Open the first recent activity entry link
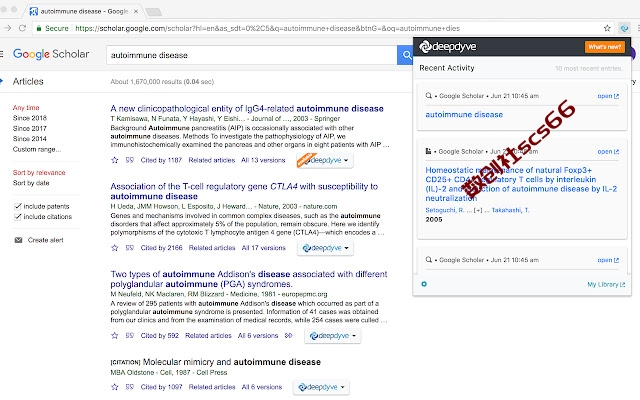This screenshot has width=640, height=400. coord(608,96)
